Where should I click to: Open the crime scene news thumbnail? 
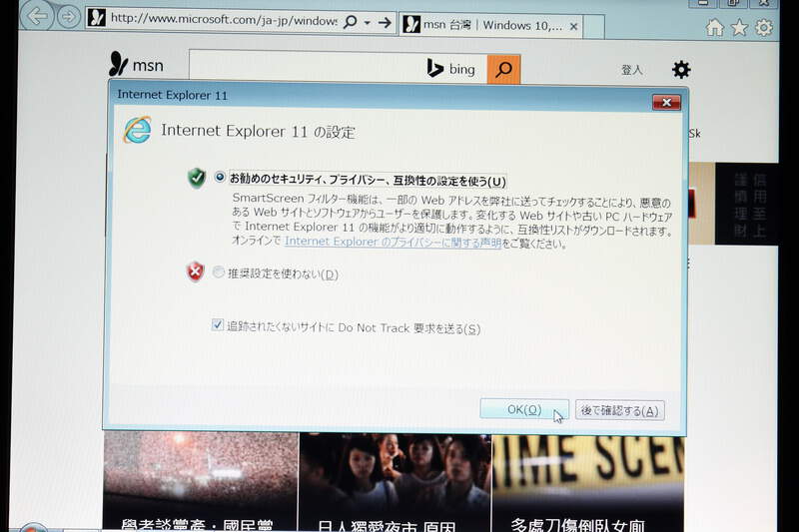point(588,484)
